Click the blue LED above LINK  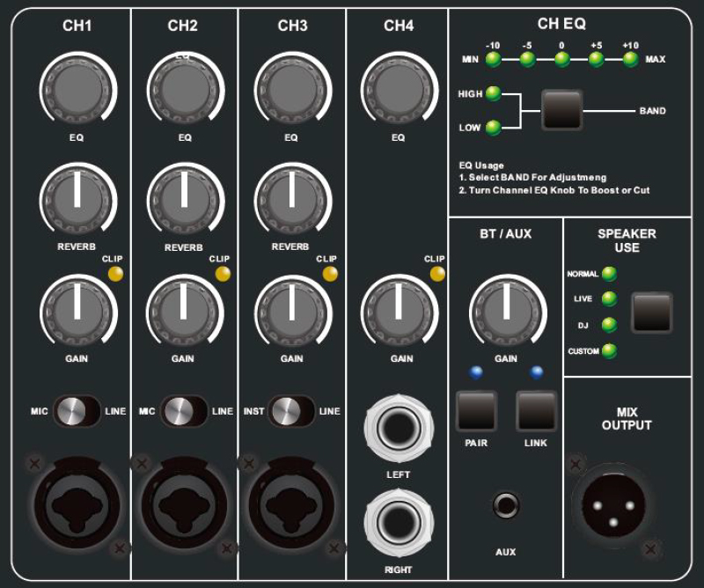pos(537,372)
